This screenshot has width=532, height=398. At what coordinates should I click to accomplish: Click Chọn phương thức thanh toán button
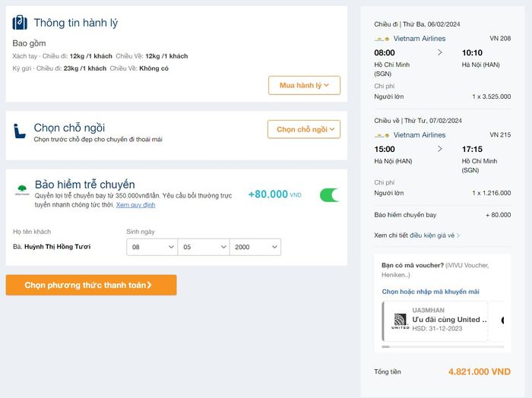[91, 285]
